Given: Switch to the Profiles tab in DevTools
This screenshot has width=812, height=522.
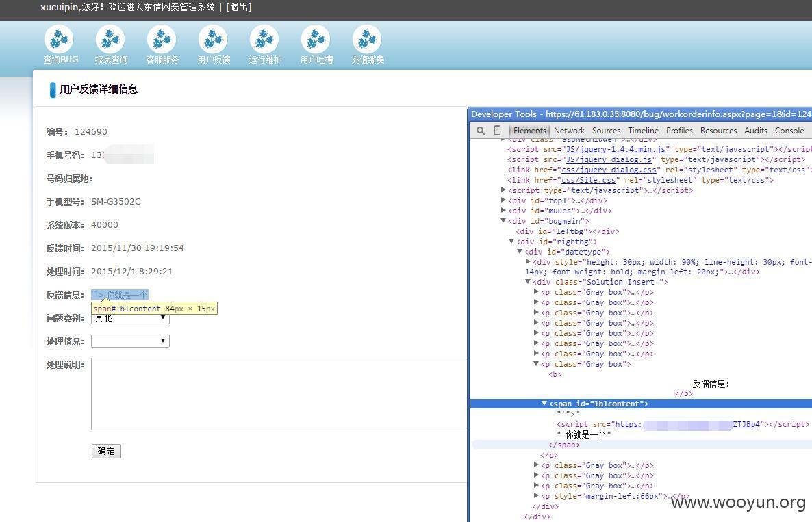Looking at the screenshot, I should [x=679, y=131].
